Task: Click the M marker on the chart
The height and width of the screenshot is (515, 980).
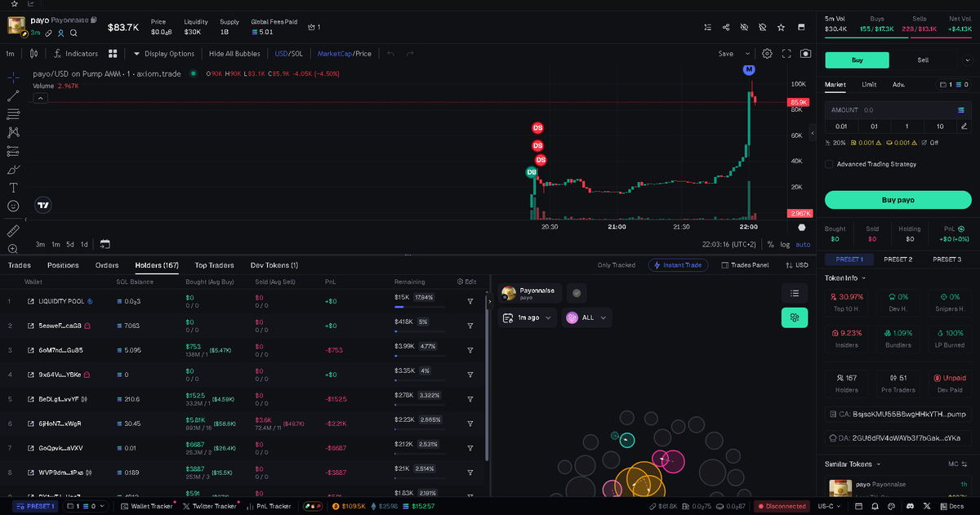Action: point(749,70)
